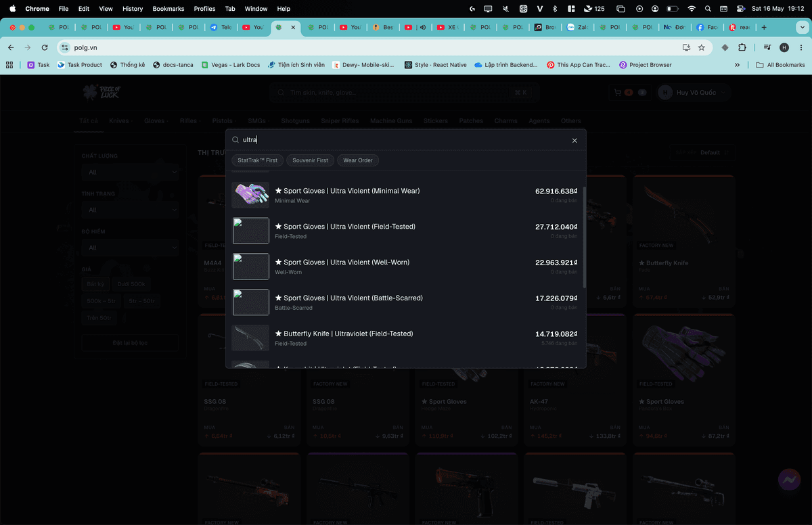Open the shopping cart icon in site header
The width and height of the screenshot is (812, 525).
(618, 92)
